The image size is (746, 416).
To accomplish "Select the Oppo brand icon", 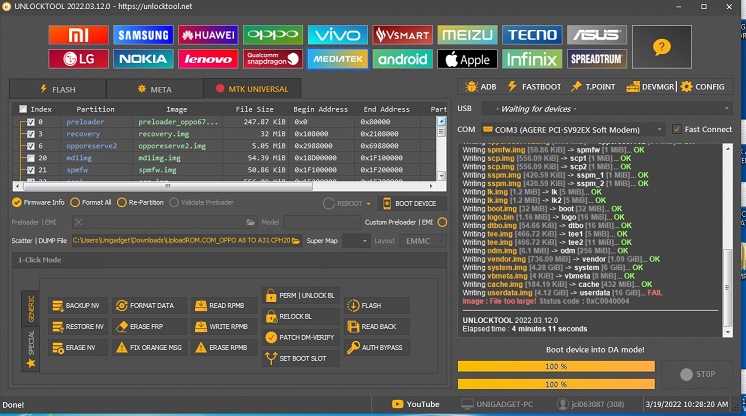I will click(x=273, y=35).
